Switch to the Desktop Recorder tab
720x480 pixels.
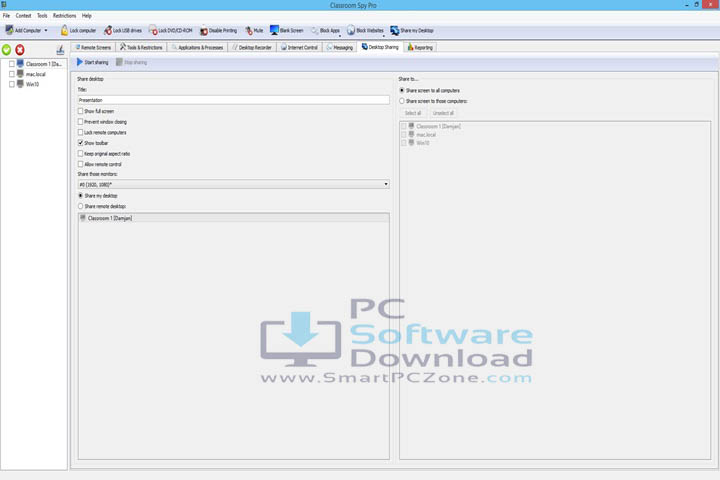pyautogui.click(x=252, y=47)
